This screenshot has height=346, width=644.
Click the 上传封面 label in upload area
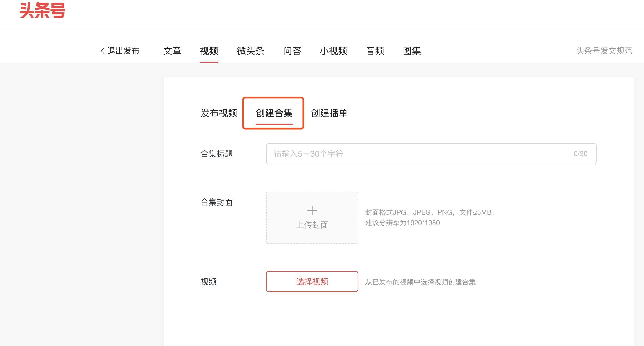312,225
